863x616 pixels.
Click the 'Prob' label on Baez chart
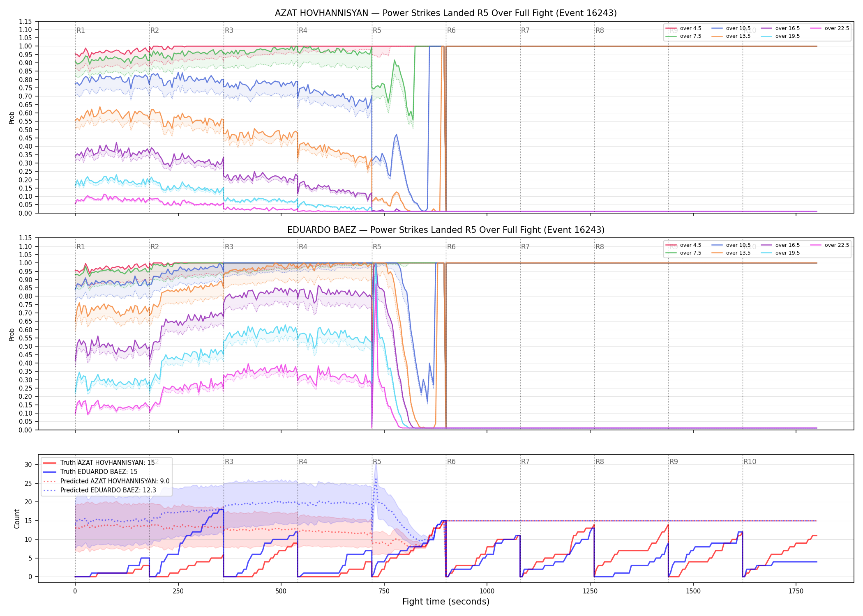pos(12,334)
